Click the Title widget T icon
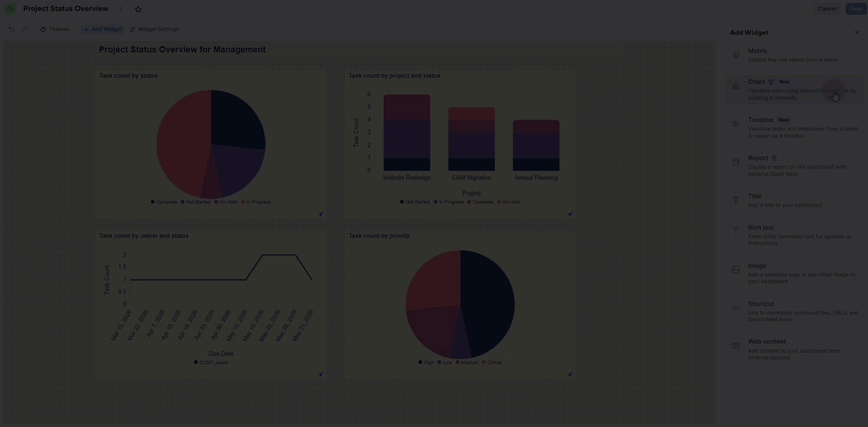This screenshot has width=868, height=427. click(736, 200)
